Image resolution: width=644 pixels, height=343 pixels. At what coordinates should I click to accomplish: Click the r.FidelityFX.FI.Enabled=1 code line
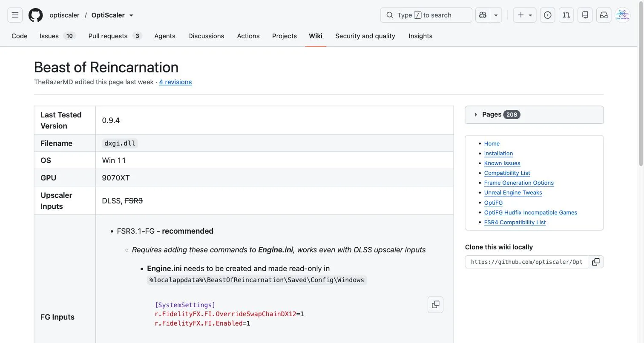(x=203, y=323)
